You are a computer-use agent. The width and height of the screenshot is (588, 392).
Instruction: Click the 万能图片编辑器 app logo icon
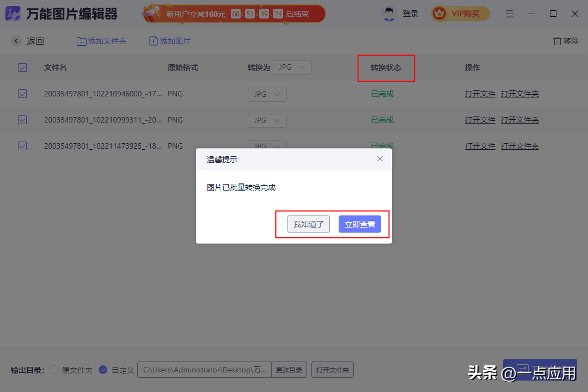click(x=13, y=14)
